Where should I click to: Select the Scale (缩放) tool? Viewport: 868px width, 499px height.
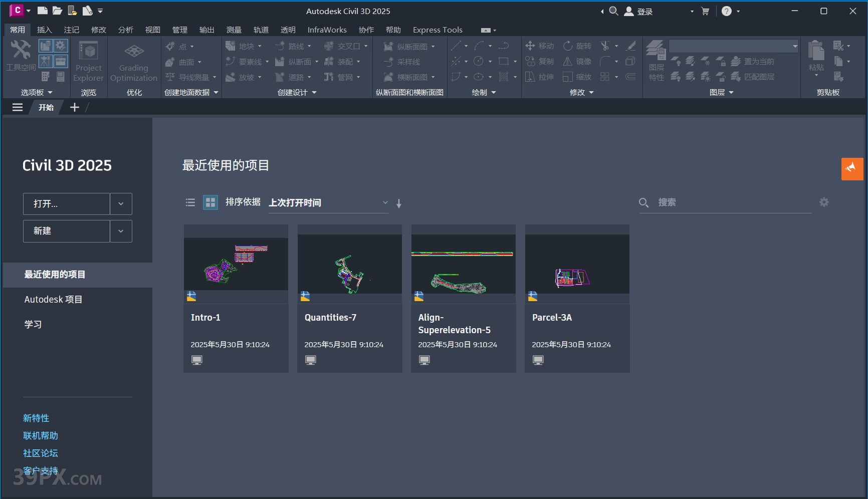click(577, 77)
